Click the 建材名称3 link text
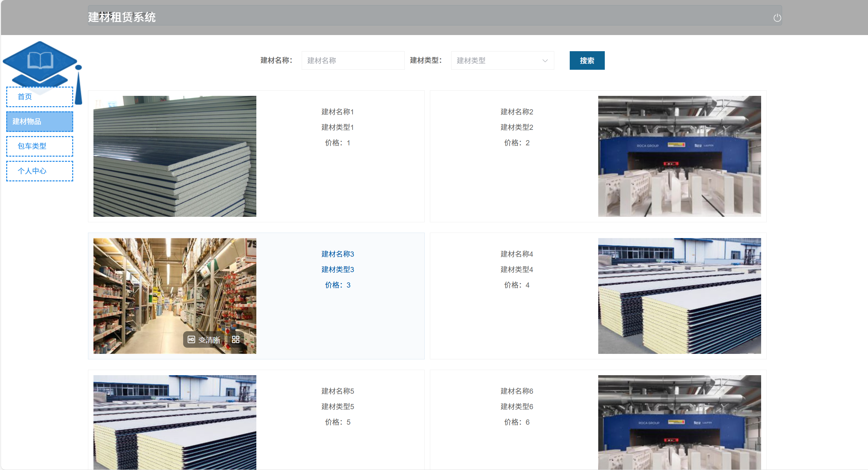This screenshot has width=868, height=470. tap(337, 254)
